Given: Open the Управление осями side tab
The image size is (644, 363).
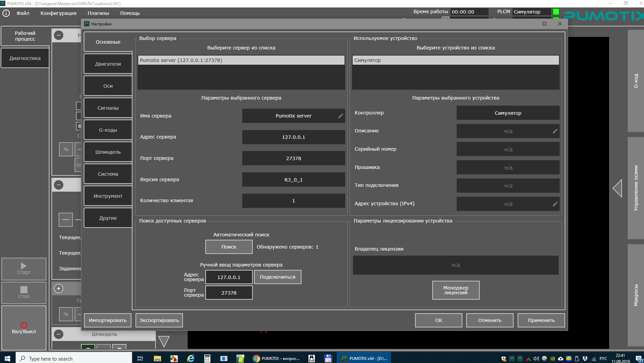Looking at the screenshot, I should (x=636, y=188).
